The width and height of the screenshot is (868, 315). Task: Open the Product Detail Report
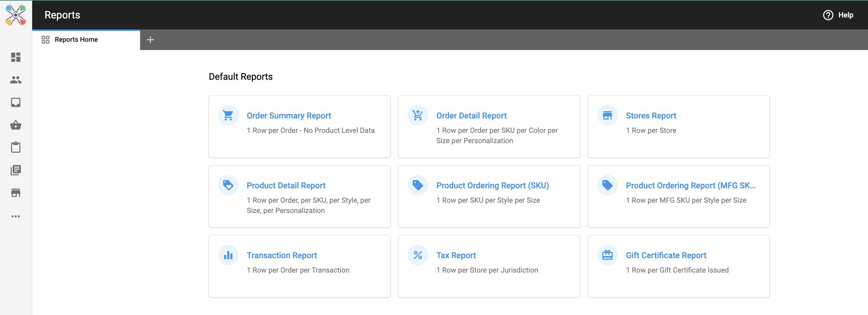[286, 186]
